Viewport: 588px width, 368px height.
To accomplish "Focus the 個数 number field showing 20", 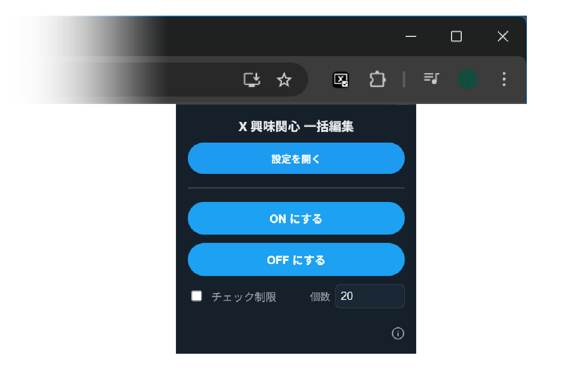I will tap(369, 296).
